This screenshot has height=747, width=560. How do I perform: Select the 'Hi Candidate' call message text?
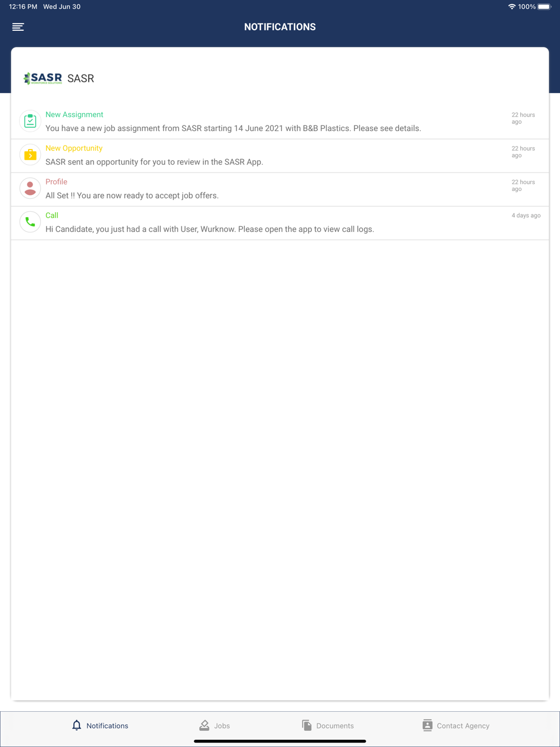tap(209, 229)
